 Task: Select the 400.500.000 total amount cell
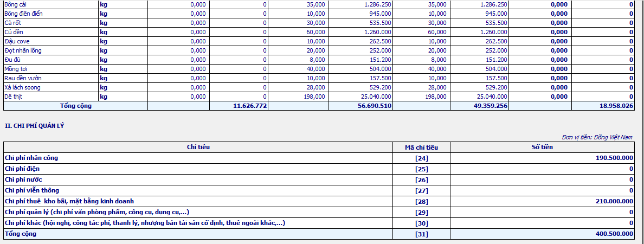[x=542, y=234]
